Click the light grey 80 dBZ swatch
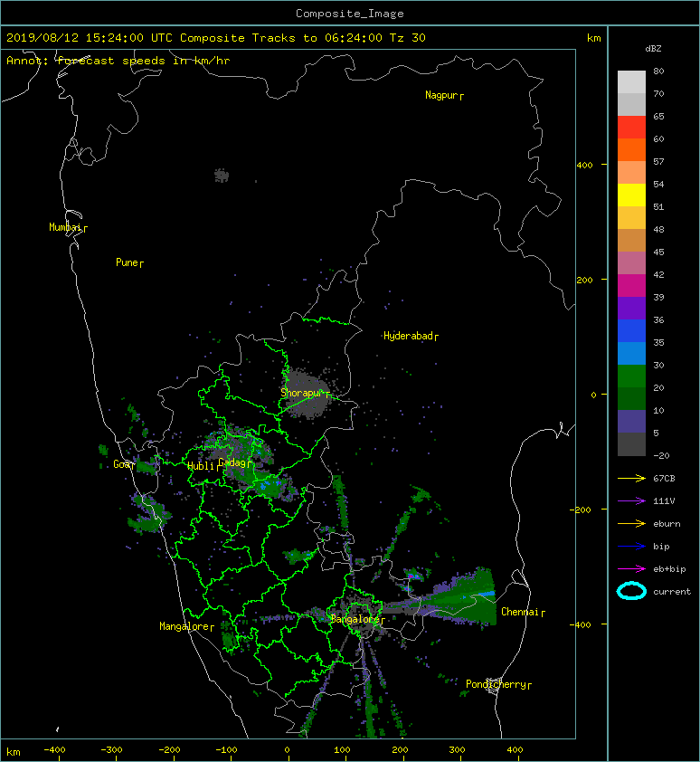Image resolution: width=700 pixels, height=762 pixels. click(x=631, y=82)
